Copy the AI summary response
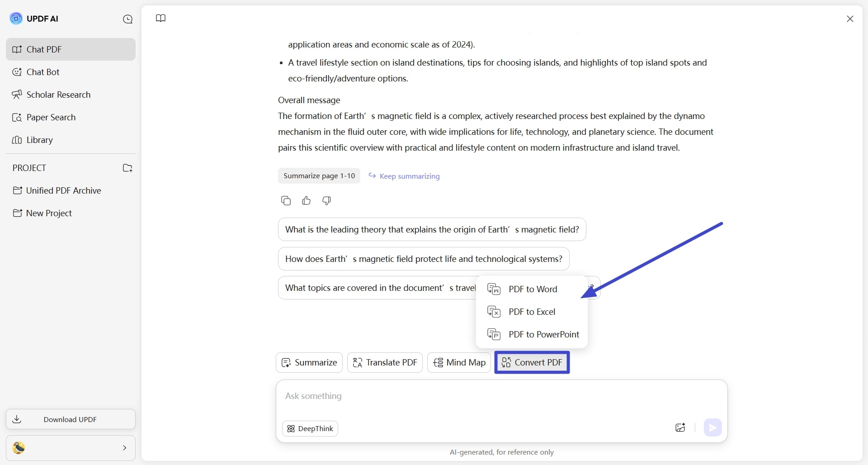The width and height of the screenshot is (868, 465). 286,200
